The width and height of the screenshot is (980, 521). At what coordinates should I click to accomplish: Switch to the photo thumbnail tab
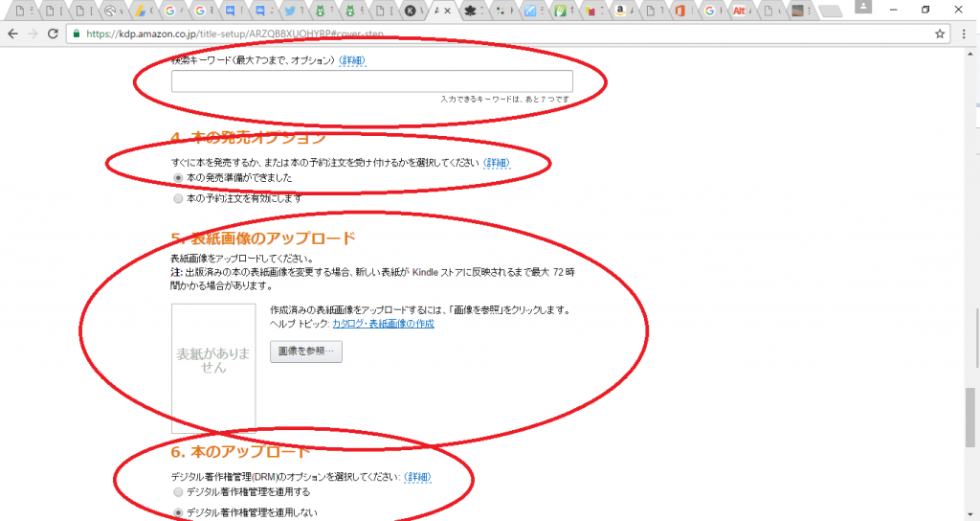[x=797, y=11]
